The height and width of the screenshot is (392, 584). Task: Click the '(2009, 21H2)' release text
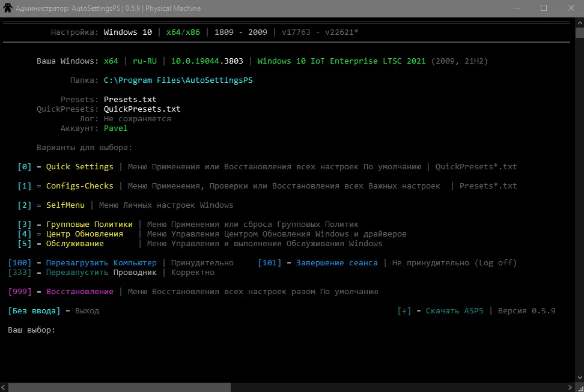pos(459,61)
